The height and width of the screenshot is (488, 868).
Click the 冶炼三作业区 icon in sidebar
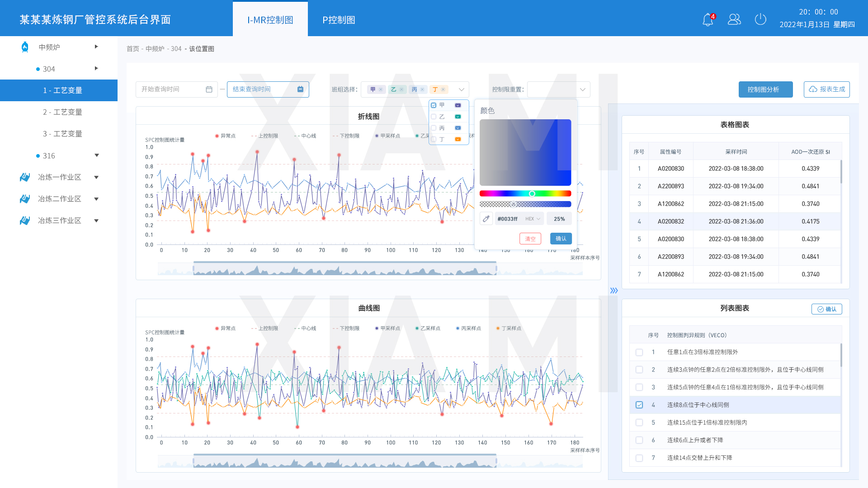25,221
